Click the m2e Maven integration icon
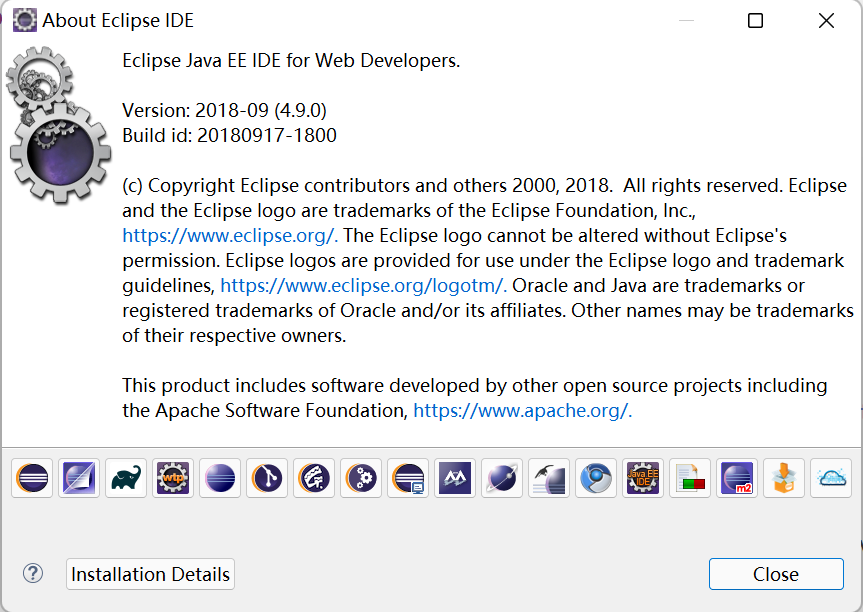 click(x=736, y=478)
